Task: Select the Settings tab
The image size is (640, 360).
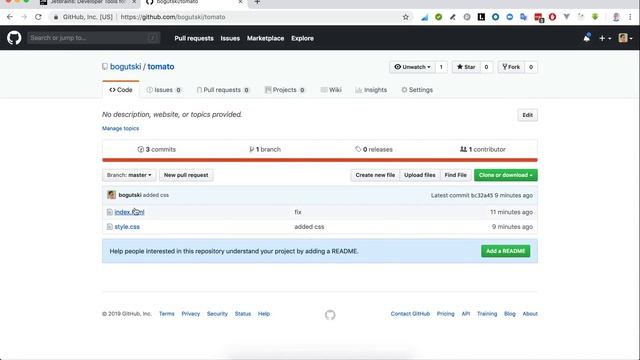Action: coord(417,90)
